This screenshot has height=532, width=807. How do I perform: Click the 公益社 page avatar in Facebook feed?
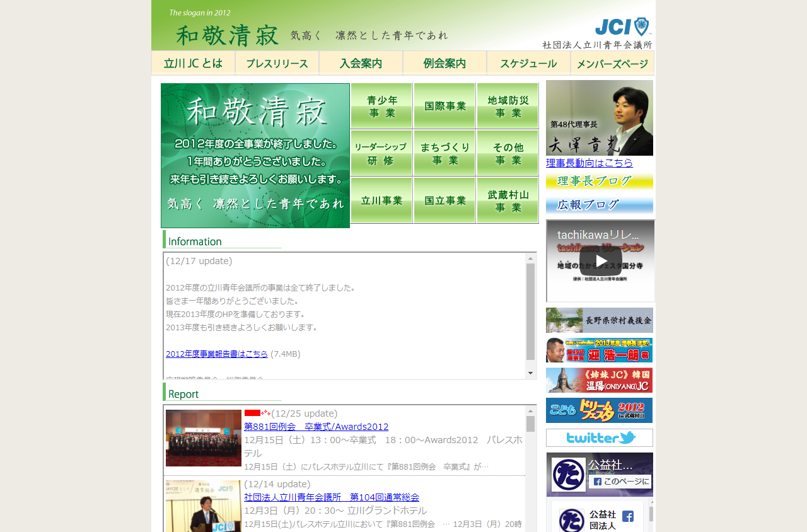[x=571, y=520]
